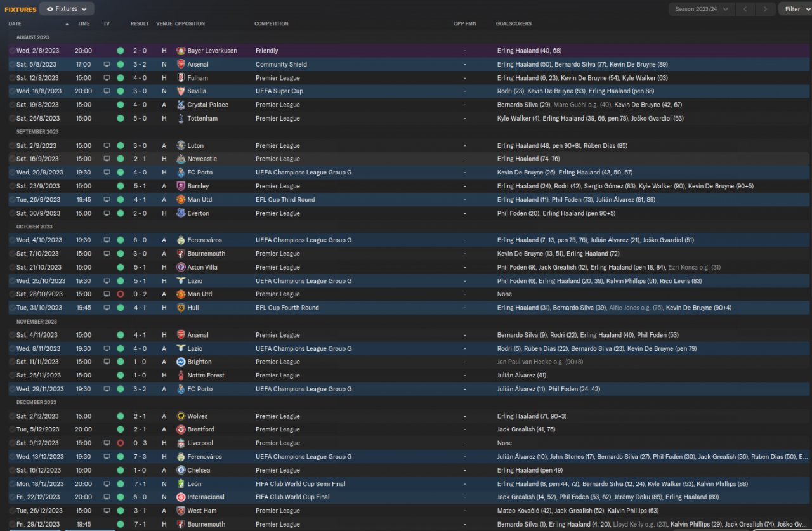This screenshot has width=812, height=531.
Task: Click the Fulham club badge
Action: pyautogui.click(x=181, y=78)
